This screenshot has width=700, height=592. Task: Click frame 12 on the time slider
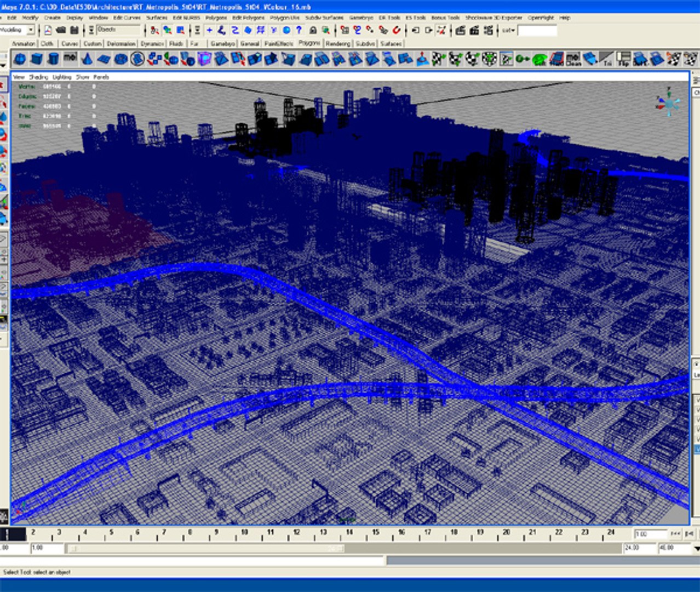tap(296, 532)
